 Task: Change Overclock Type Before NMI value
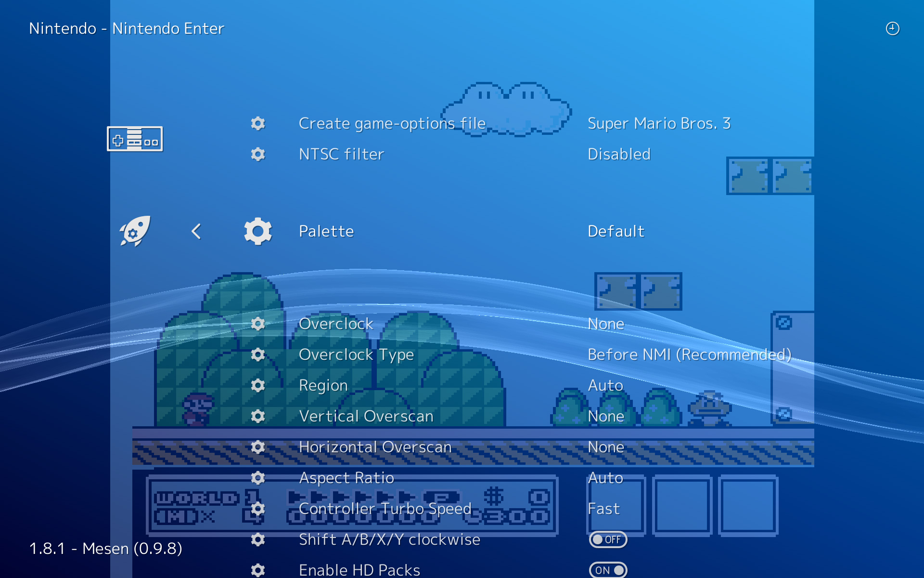pos(689,355)
